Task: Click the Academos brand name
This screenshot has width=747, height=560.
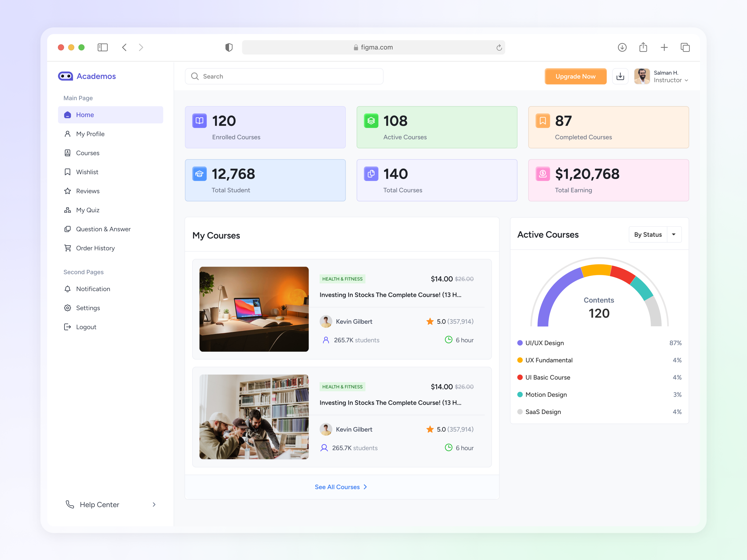Action: [96, 76]
